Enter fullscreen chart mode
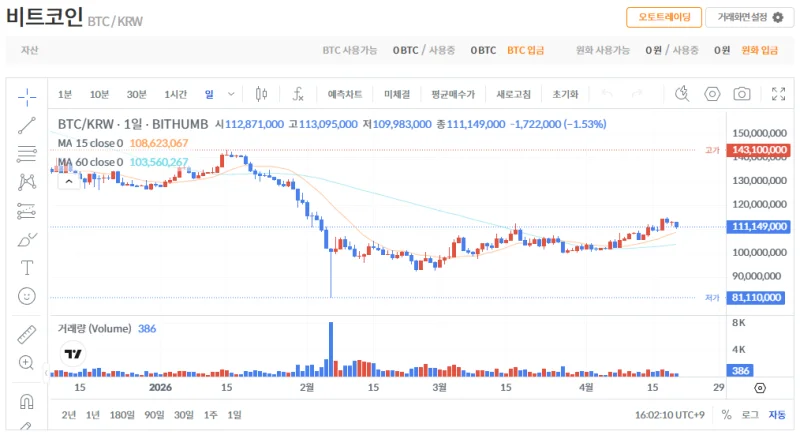The image size is (800, 435). pos(779,94)
